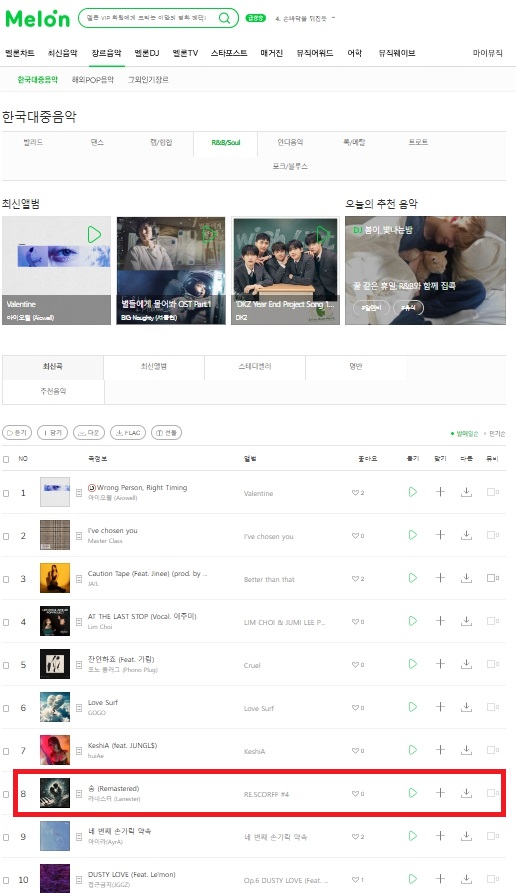The image size is (516, 893).
Task: Open the 멜론DJ navigation menu
Action: (x=147, y=53)
